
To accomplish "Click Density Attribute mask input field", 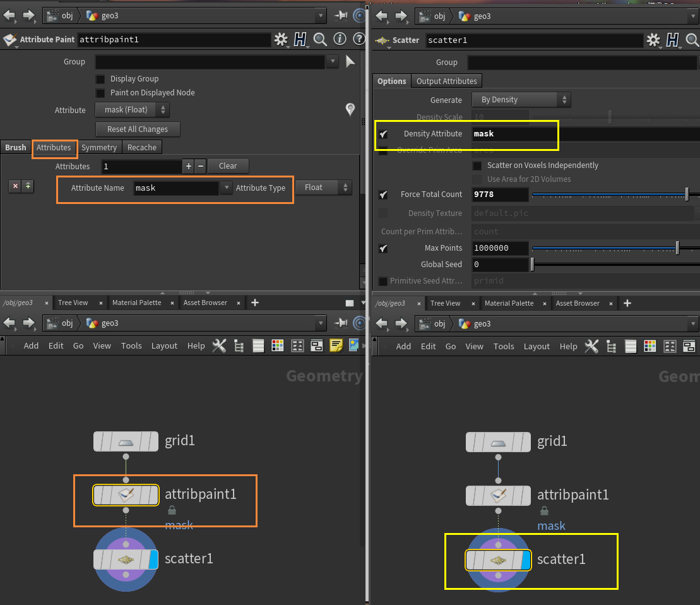I will (586, 134).
